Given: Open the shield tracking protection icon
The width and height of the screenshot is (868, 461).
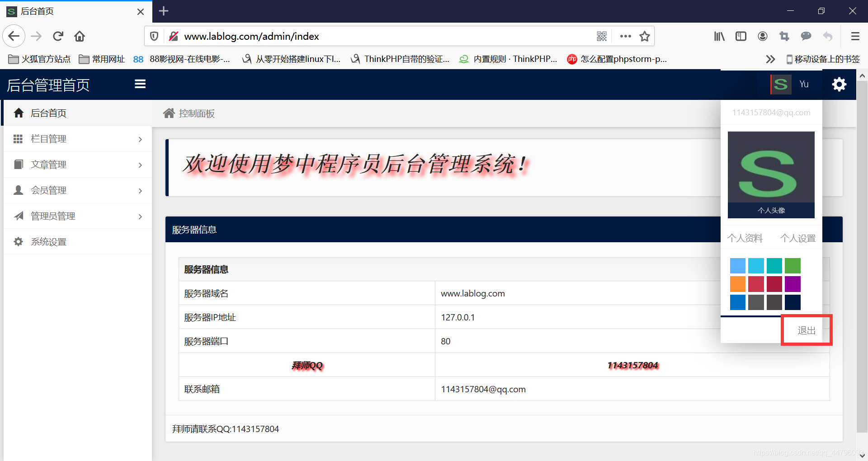Looking at the screenshot, I should tap(154, 36).
